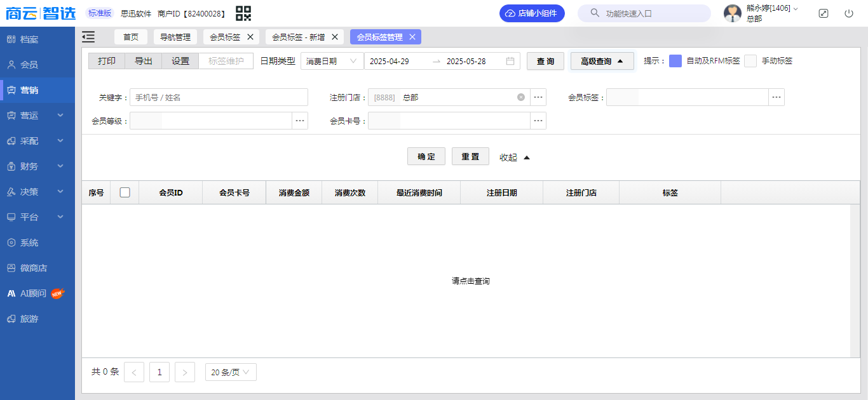Image resolution: width=868 pixels, height=400 pixels.
Task: Expand the 营运 sidebar menu
Action: tap(37, 116)
